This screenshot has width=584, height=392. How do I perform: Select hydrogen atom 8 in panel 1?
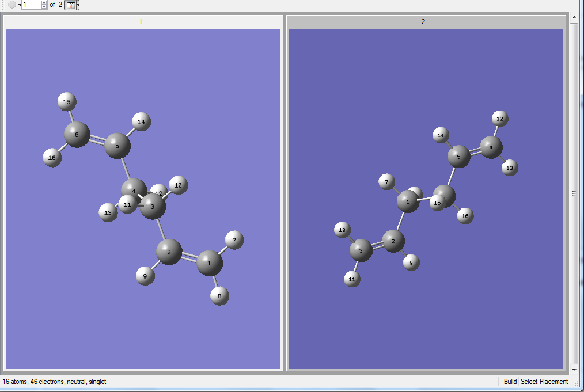pyautogui.click(x=220, y=296)
